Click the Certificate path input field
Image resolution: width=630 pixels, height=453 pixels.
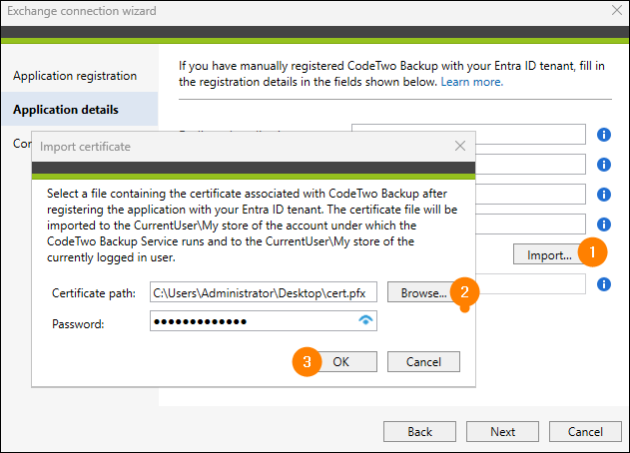point(263,292)
